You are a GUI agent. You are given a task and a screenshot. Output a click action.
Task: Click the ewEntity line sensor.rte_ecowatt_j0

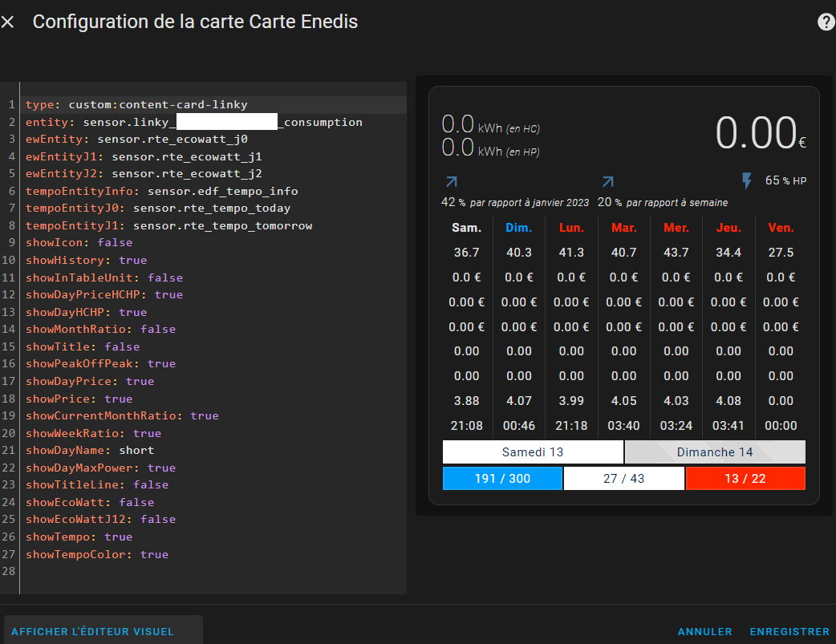(136, 139)
